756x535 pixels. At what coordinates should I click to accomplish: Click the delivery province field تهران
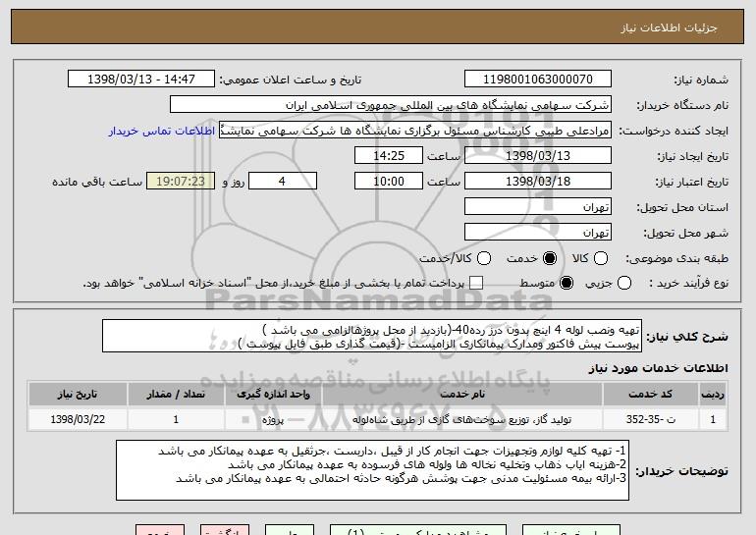[538, 207]
